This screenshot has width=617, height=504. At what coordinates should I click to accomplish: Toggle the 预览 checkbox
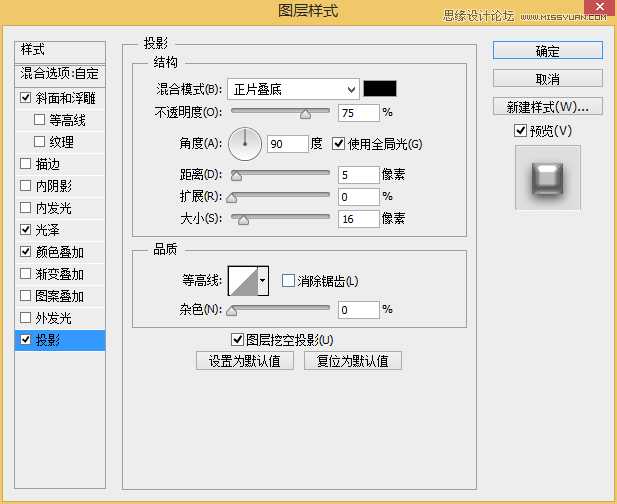click(x=521, y=130)
